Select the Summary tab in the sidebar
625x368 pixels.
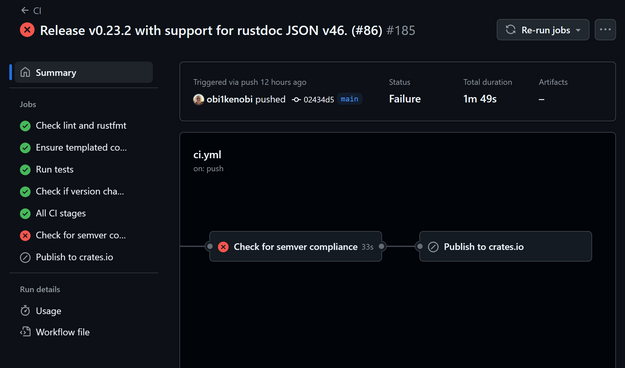pyautogui.click(x=84, y=72)
